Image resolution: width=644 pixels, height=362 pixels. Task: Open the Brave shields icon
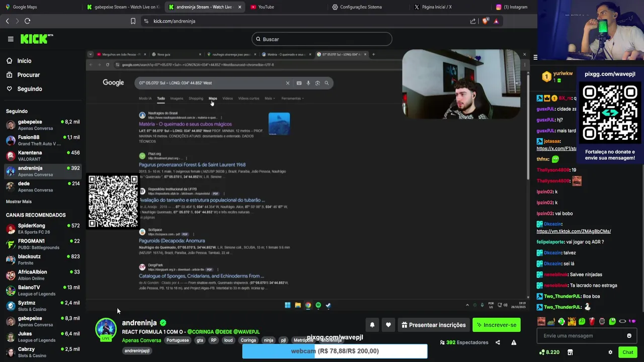coord(485,21)
